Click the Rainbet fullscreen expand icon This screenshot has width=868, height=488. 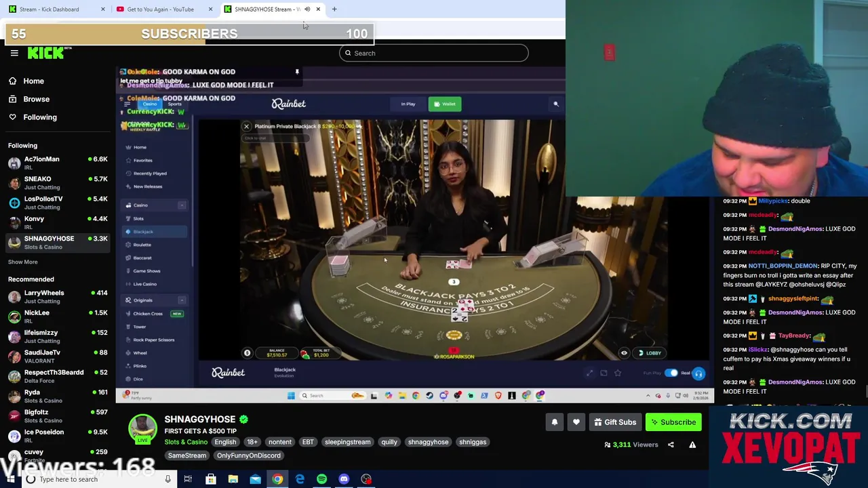[589, 373]
